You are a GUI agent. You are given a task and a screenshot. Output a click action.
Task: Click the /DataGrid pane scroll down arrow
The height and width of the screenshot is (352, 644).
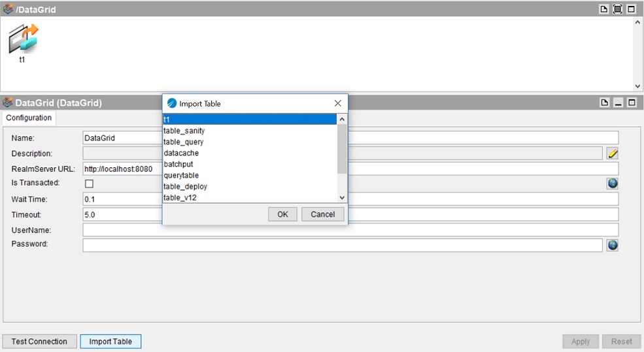(x=637, y=86)
